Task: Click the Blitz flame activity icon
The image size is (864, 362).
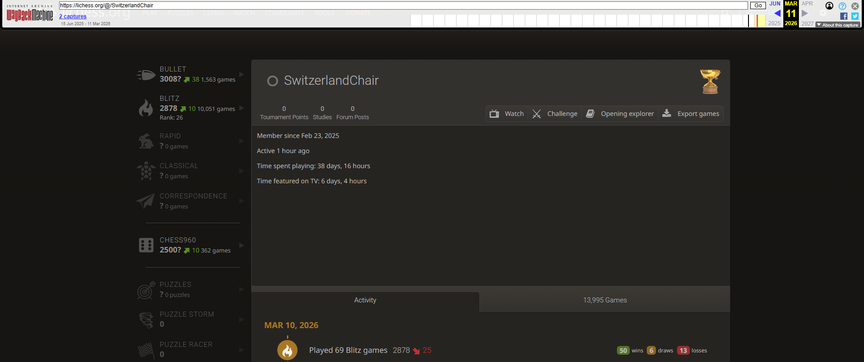Action: click(288, 350)
